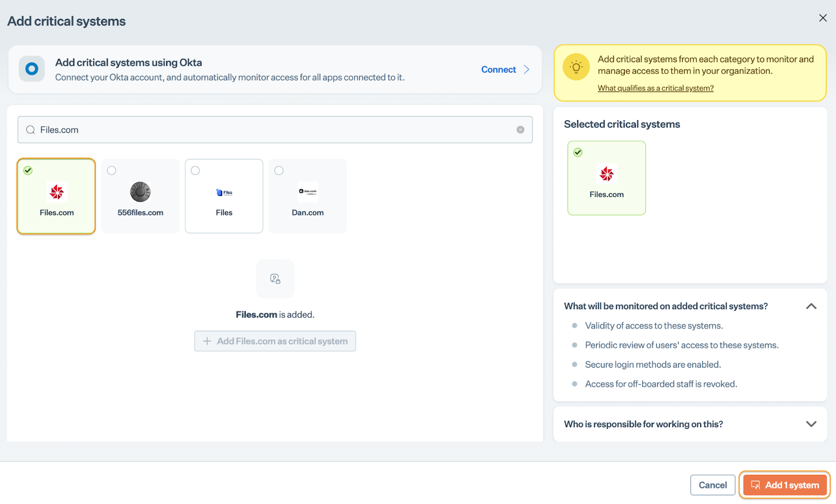
Task: Select the 556files.com radio circle
Action: 112,170
